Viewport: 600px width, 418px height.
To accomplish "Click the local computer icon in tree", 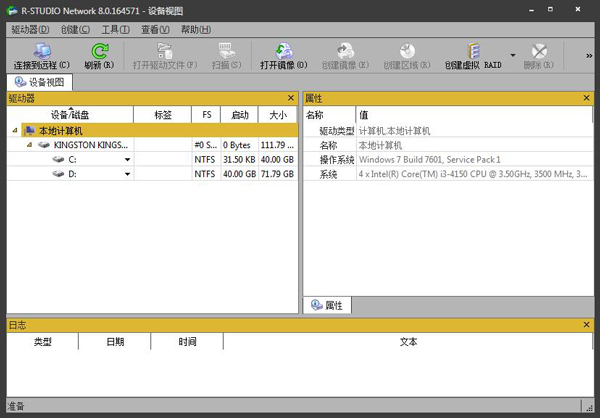I will tap(29, 131).
